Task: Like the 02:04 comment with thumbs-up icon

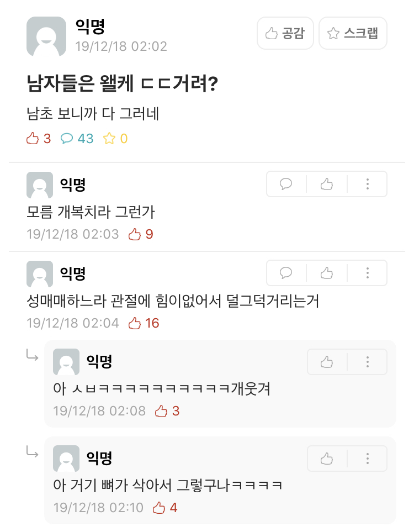Action: [x=327, y=273]
